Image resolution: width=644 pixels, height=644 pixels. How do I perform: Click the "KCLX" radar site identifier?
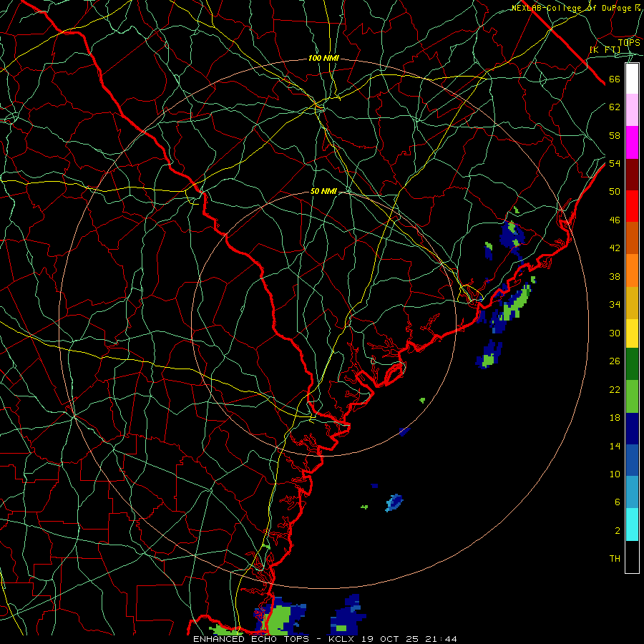point(343,639)
